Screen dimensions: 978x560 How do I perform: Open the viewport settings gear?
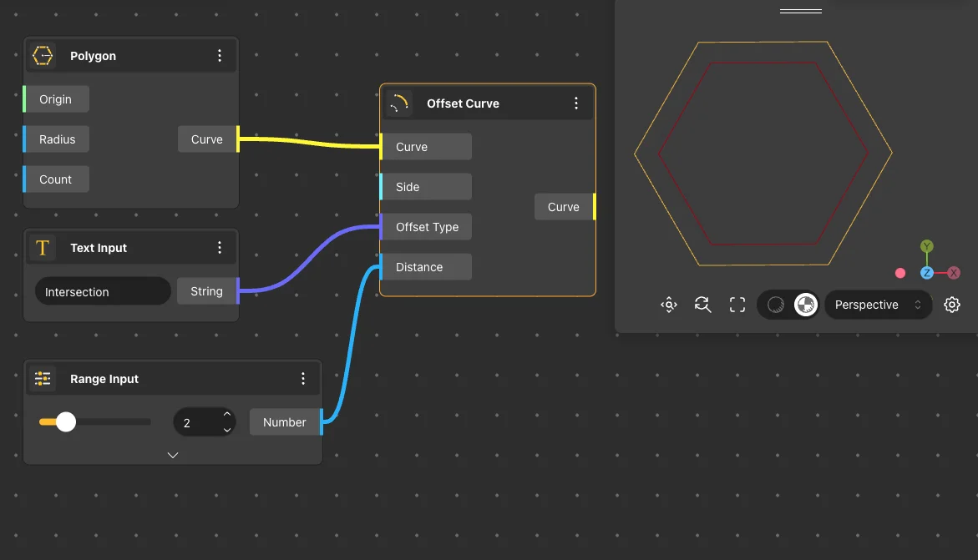952,304
